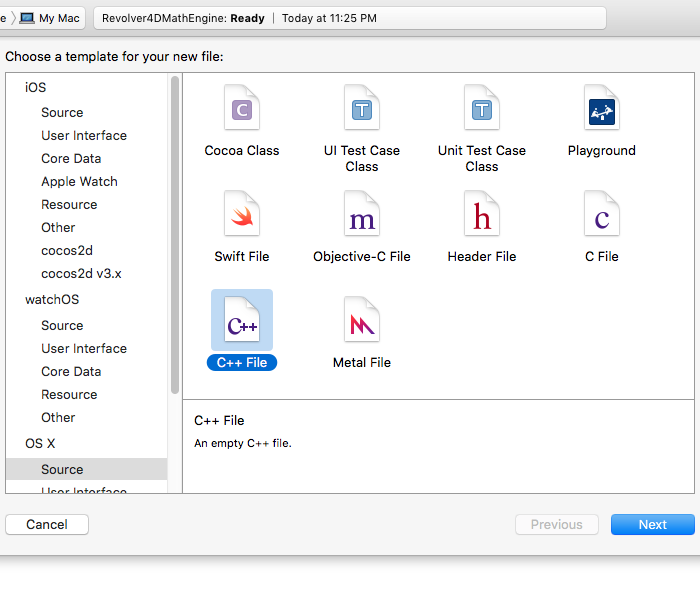This screenshot has width=700, height=601.
Task: Open the Apple Watch category under iOS
Action: pyautogui.click(x=79, y=182)
